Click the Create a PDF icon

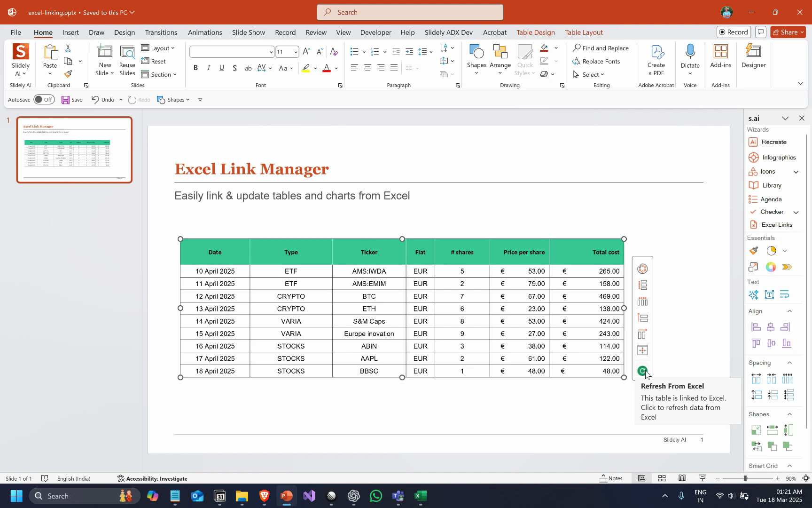(x=656, y=59)
